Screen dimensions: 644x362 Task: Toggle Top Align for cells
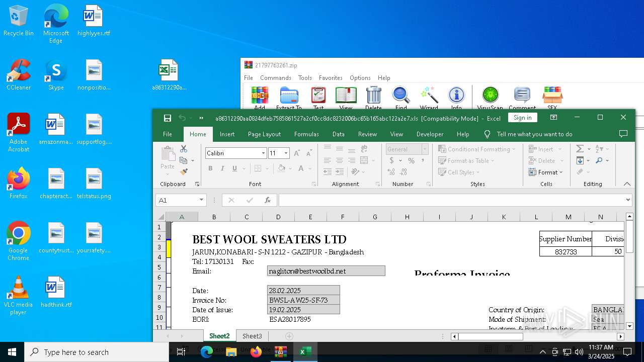point(328,149)
